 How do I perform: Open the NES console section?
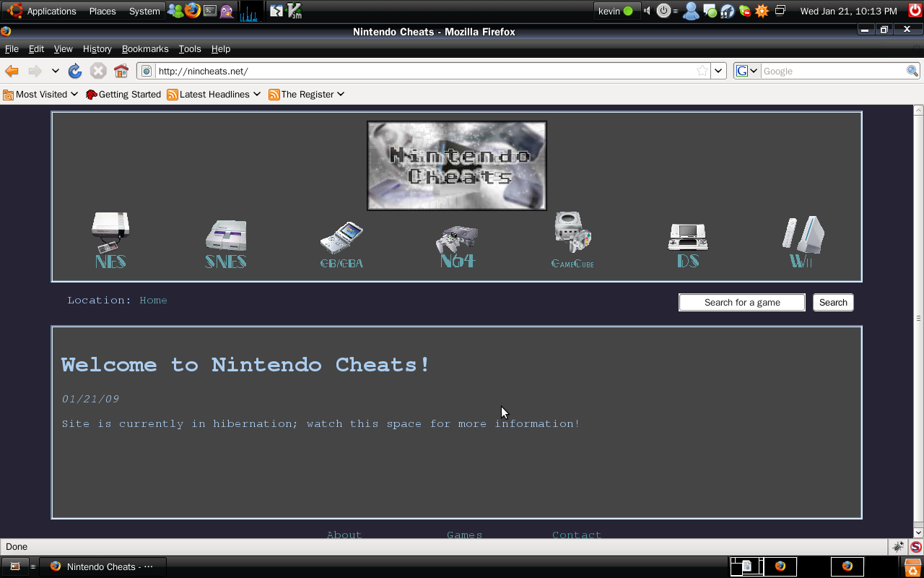[x=110, y=241]
